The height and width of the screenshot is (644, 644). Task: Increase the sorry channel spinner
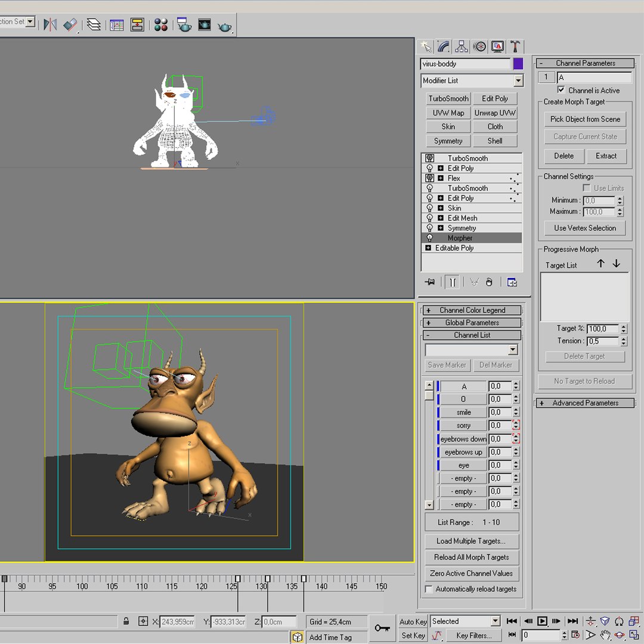point(516,423)
